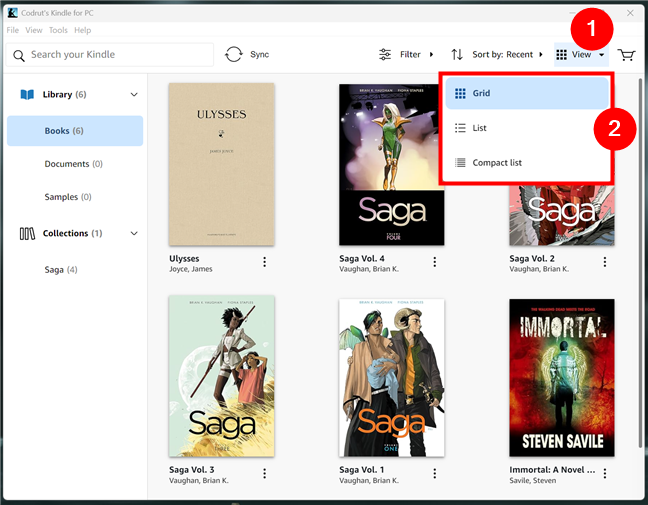
Task: Click the Ulysses title text
Action: coord(184,259)
